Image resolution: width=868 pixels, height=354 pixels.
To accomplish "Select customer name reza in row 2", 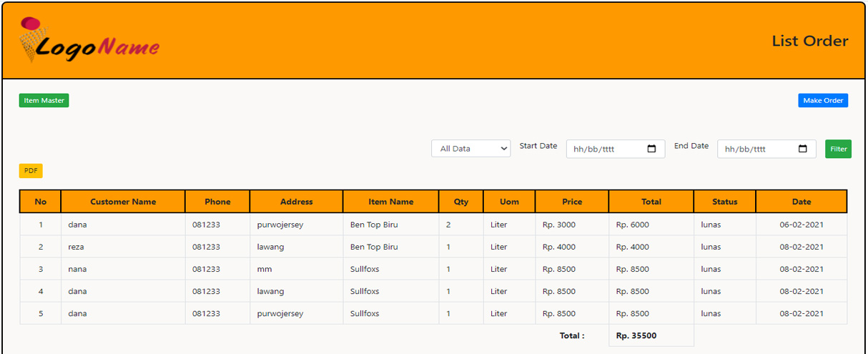I will [77, 247].
